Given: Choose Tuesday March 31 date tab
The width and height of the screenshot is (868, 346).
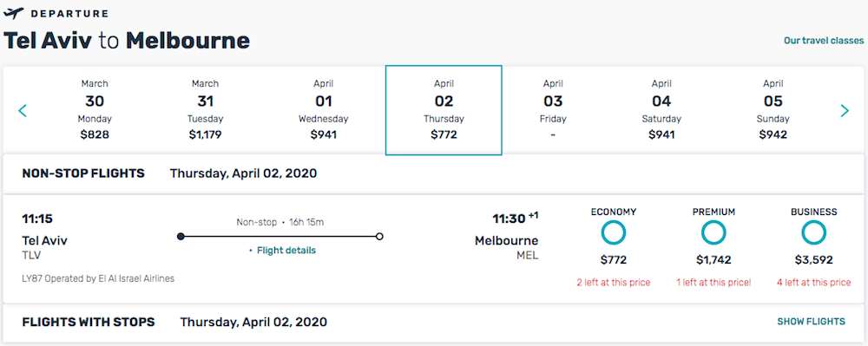Looking at the screenshot, I should pyautogui.click(x=206, y=109).
